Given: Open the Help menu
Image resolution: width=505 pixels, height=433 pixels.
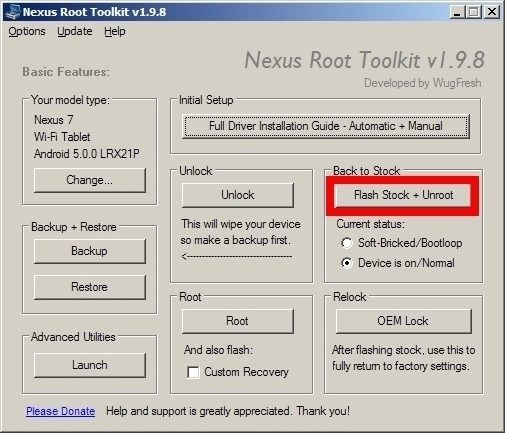Looking at the screenshot, I should pyautogui.click(x=115, y=31).
